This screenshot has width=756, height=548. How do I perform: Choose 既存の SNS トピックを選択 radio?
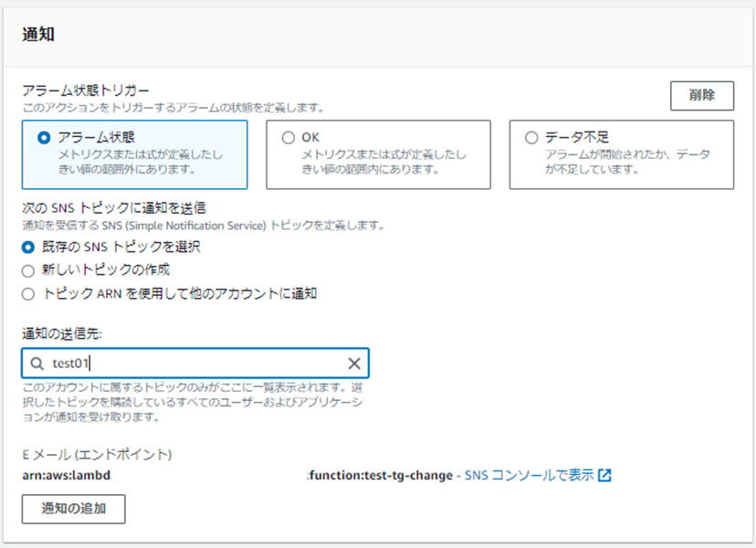pos(28,248)
